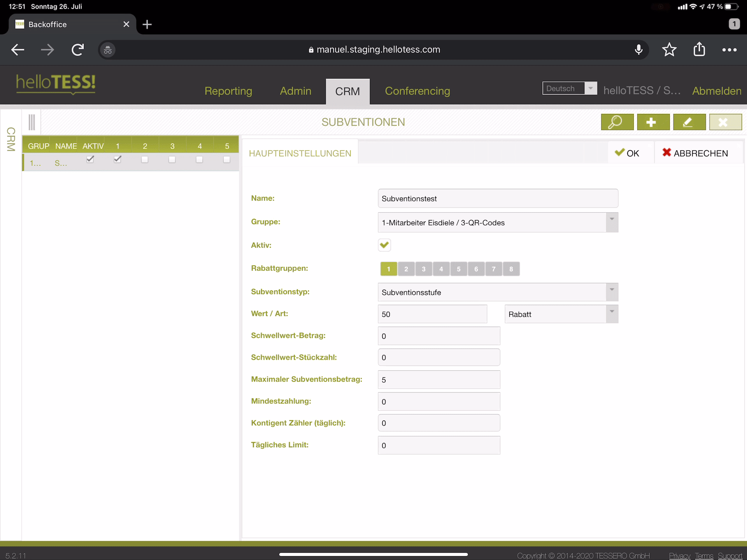The image size is (747, 560).
Task: Open the Conferencing tab
Action: point(417,91)
